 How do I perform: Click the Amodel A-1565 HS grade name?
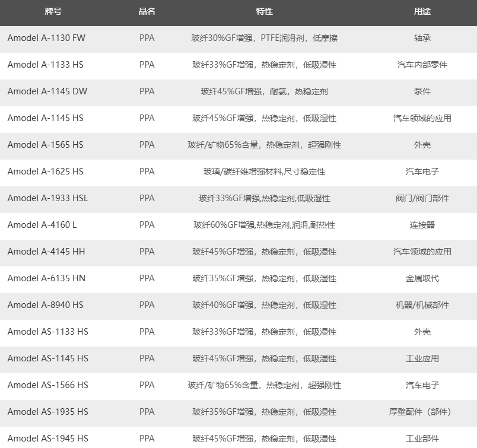(45, 145)
